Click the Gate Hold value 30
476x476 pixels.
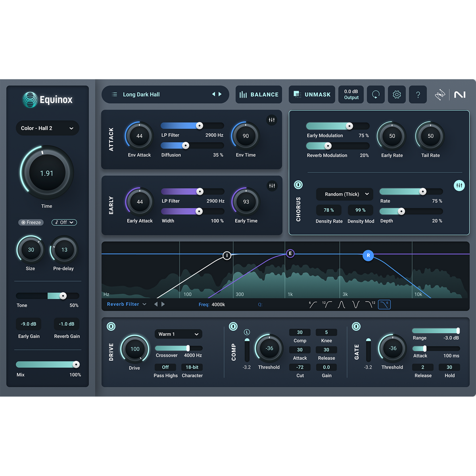click(449, 367)
